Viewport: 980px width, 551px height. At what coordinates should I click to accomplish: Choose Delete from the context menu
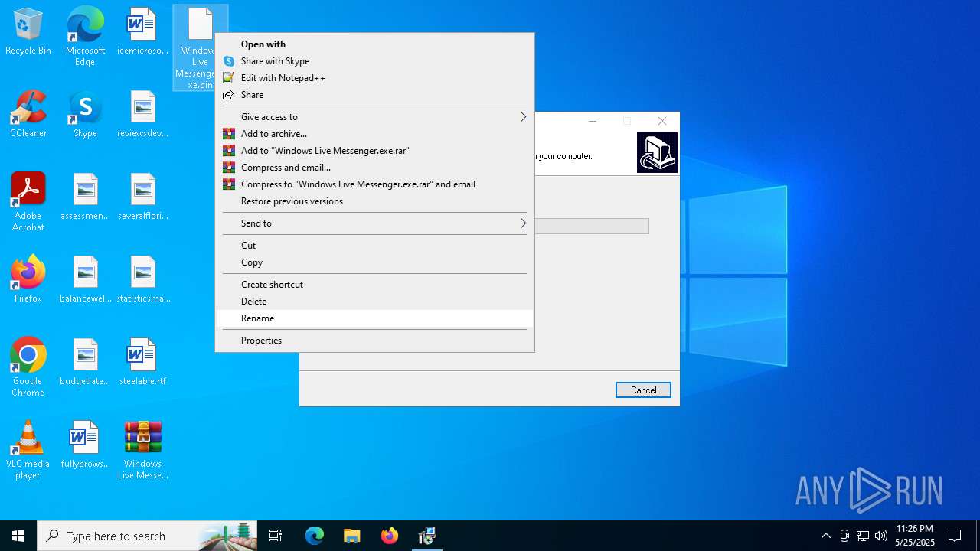click(374, 302)
